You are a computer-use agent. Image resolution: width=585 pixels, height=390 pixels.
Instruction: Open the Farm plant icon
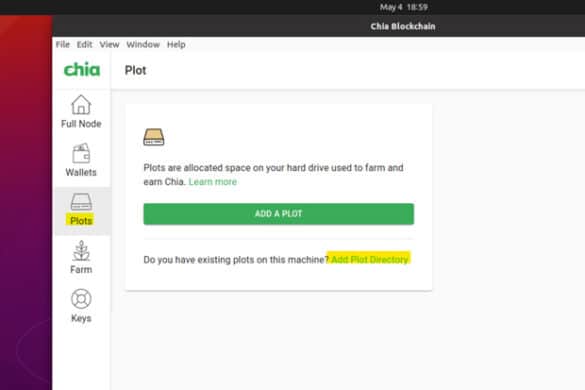[81, 251]
